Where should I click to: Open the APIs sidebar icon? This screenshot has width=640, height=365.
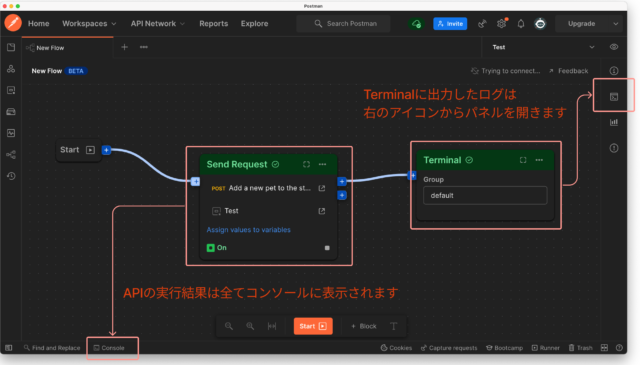(11, 69)
